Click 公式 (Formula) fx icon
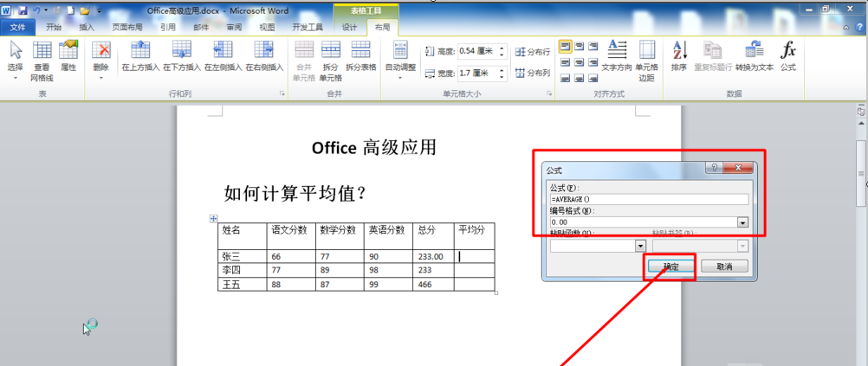The height and width of the screenshot is (366, 868). pyautogui.click(x=788, y=50)
